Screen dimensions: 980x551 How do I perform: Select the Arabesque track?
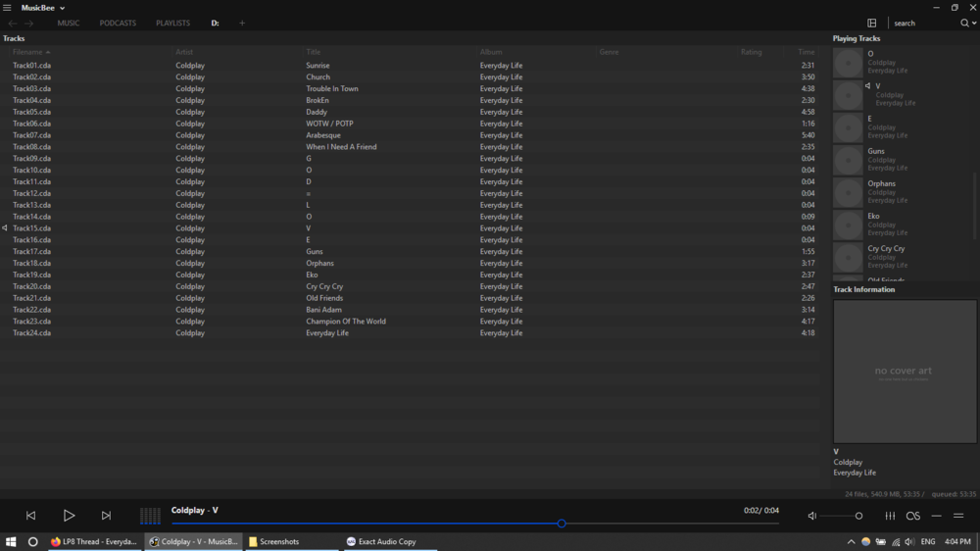pyautogui.click(x=323, y=135)
